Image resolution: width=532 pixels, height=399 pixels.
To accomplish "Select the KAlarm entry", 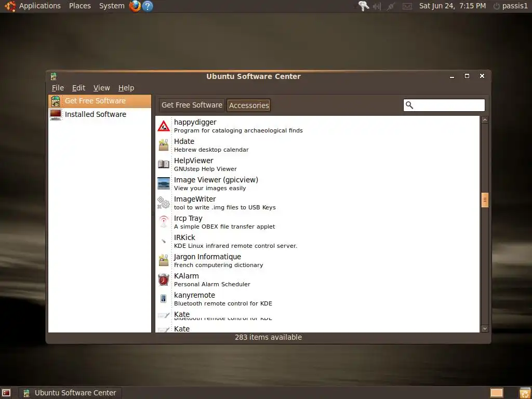I will (317, 280).
